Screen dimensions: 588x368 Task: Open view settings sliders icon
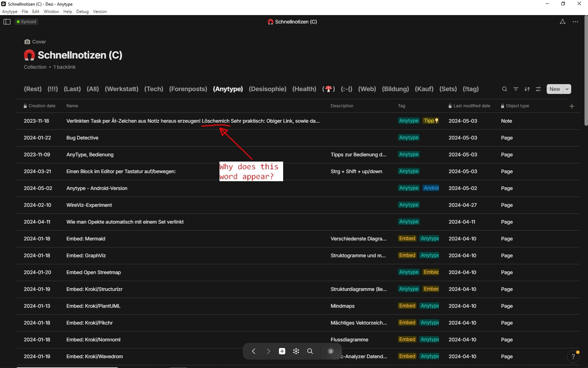[x=538, y=89]
